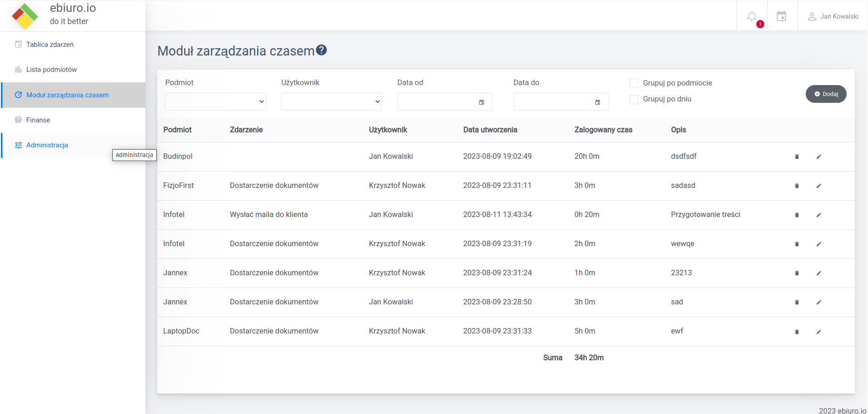The height and width of the screenshot is (414, 868).
Task: Open the calendar icon in top bar
Action: tap(781, 16)
